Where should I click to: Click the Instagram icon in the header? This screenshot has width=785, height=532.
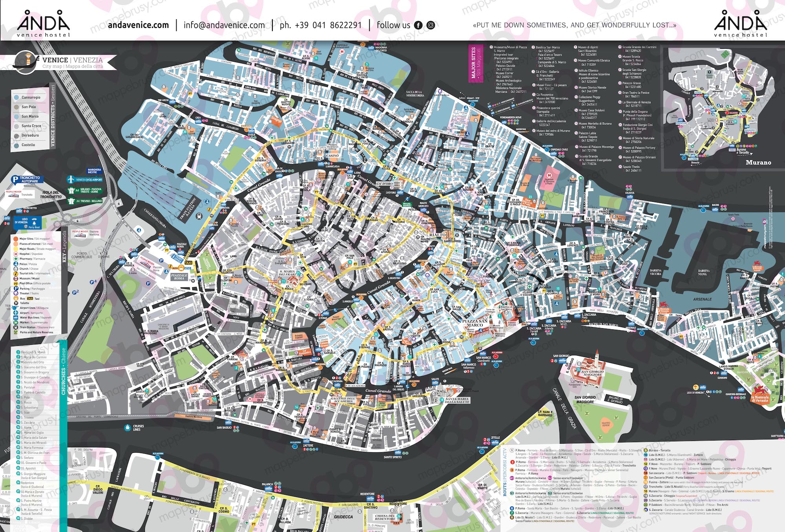[431, 25]
